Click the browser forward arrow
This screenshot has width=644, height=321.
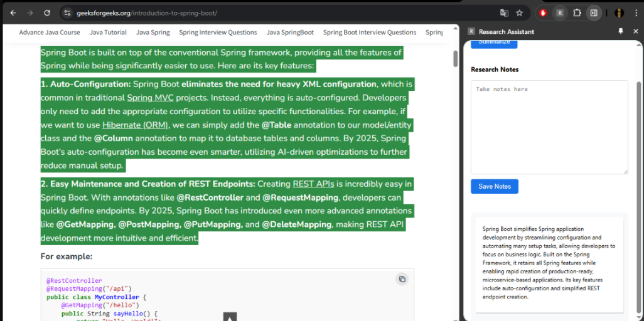point(30,13)
